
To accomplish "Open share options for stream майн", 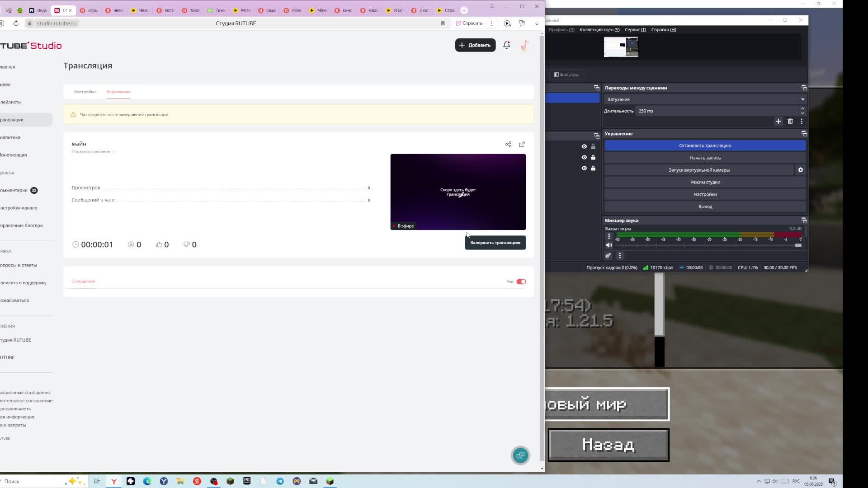I will (508, 145).
